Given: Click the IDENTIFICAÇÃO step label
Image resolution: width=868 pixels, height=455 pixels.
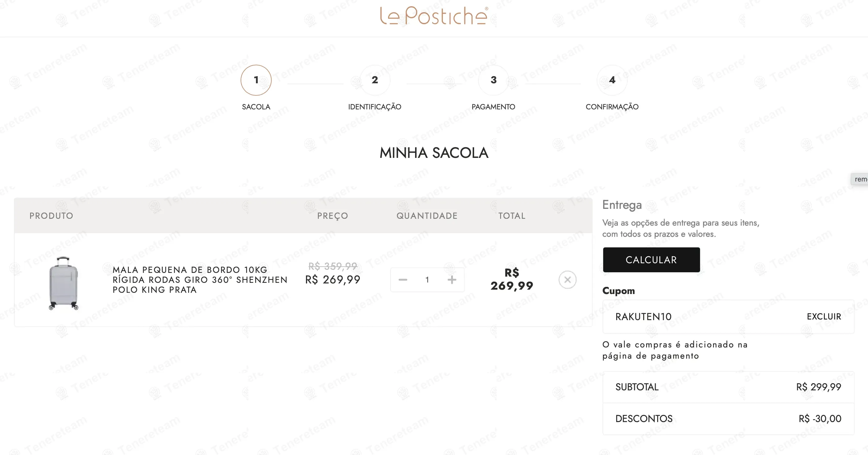Looking at the screenshot, I should click(x=375, y=107).
